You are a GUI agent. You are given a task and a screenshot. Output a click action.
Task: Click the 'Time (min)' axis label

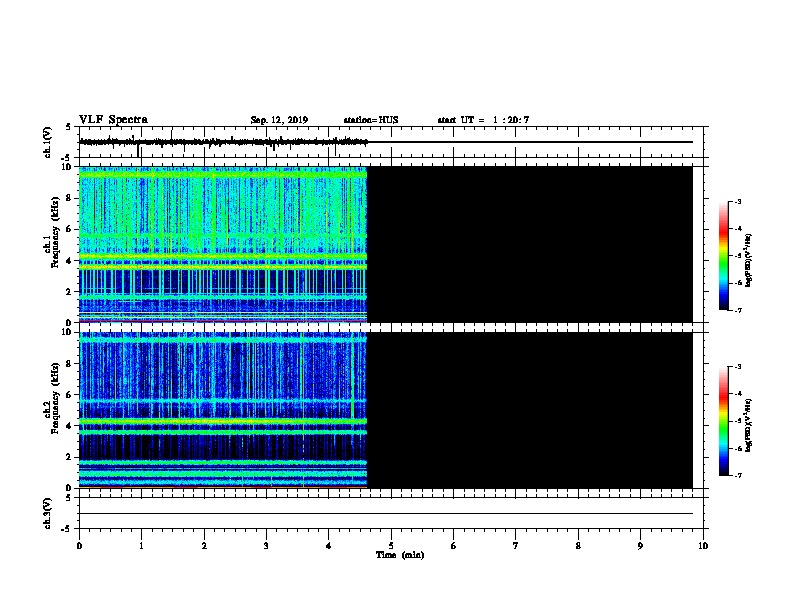tap(400, 555)
